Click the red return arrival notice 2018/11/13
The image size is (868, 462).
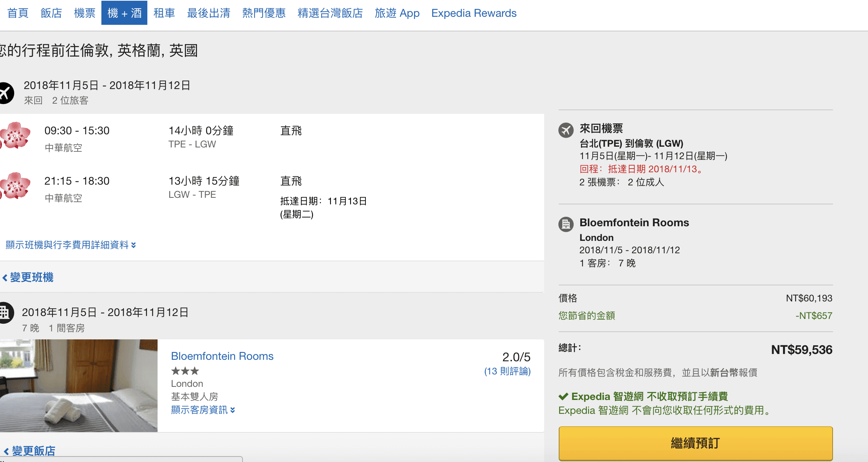tap(642, 169)
